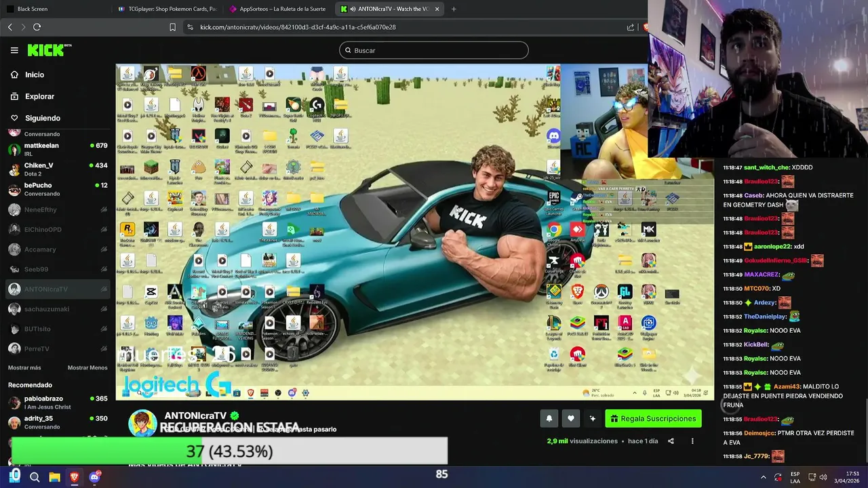Bookmark this page with the bookmark icon
Viewport: 868px width, 488px height.
pos(172,27)
